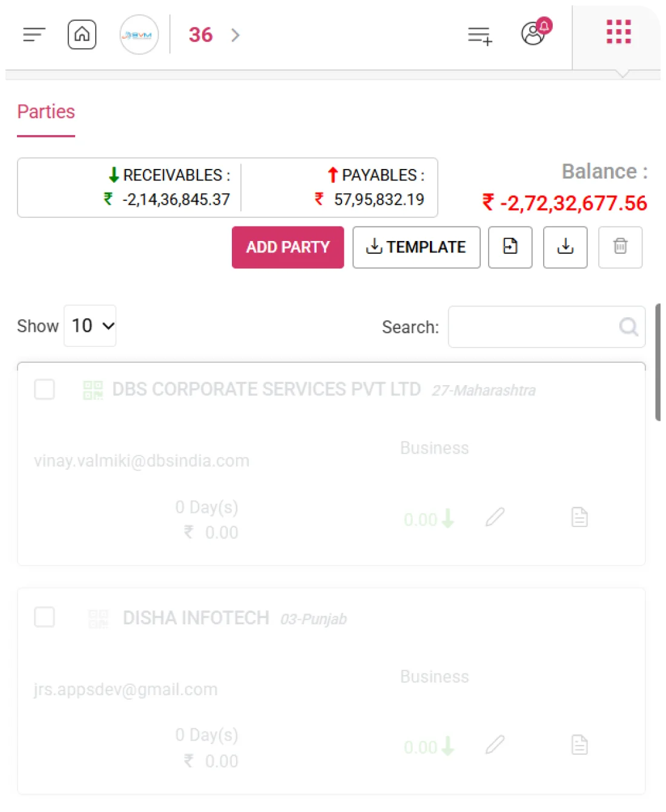
Task: Check the DBS CORPORATE SERVICES checkbox
Action: 44,389
